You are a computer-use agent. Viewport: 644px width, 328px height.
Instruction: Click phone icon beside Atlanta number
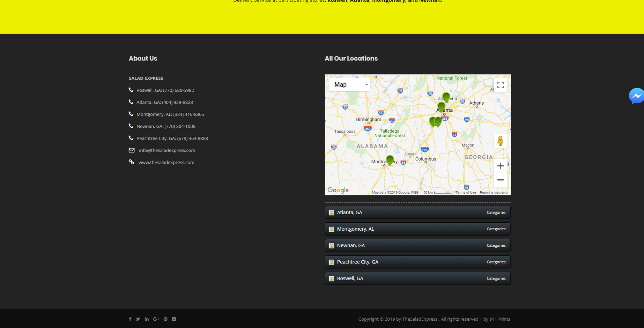(x=131, y=102)
